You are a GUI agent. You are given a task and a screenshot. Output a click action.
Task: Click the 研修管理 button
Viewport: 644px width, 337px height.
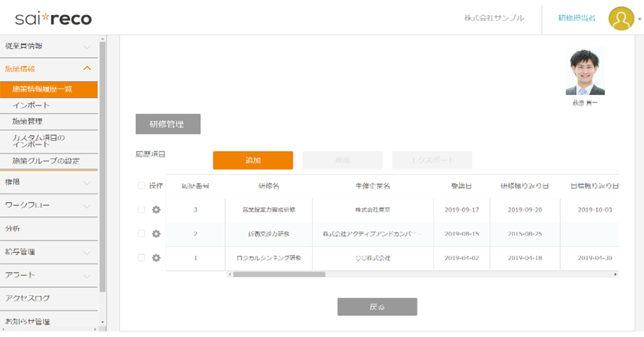pos(168,125)
